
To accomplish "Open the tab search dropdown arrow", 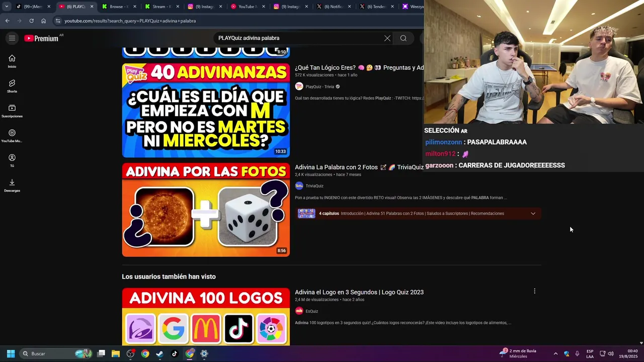I will 7,7.
